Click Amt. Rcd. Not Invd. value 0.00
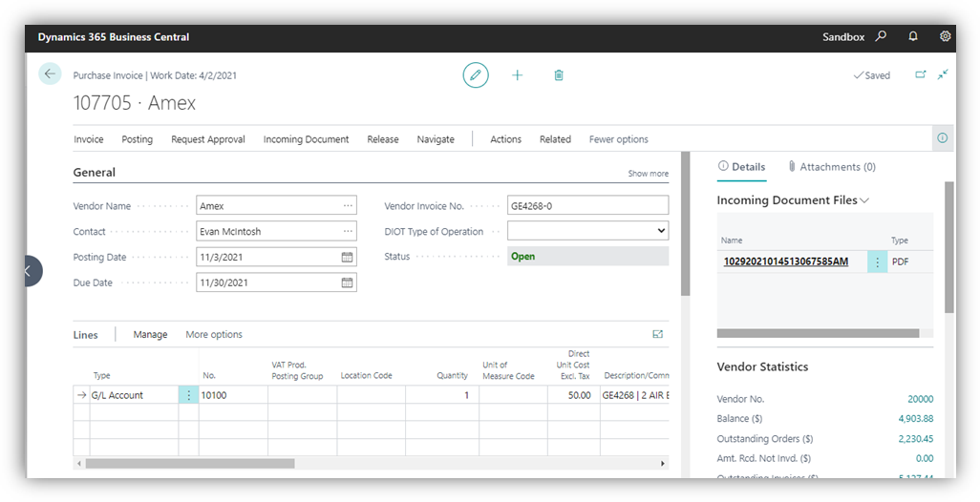Image resolution: width=980 pixels, height=502 pixels. [x=925, y=458]
